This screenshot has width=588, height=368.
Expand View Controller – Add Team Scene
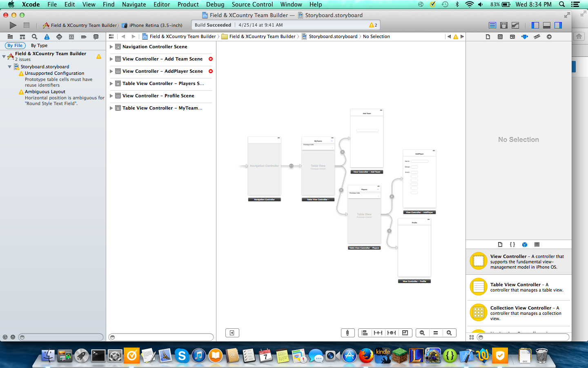click(x=111, y=59)
